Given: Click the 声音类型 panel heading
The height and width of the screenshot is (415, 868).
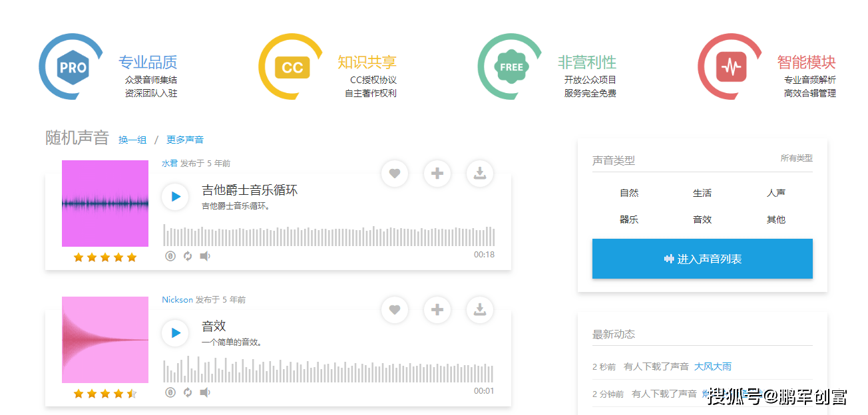Looking at the screenshot, I should [x=614, y=160].
